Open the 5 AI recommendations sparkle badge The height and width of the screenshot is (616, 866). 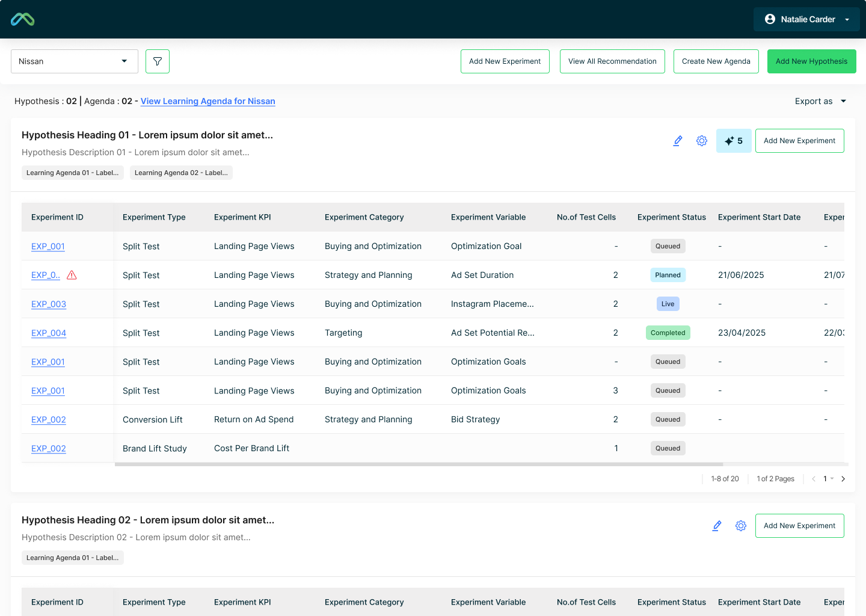coord(734,141)
